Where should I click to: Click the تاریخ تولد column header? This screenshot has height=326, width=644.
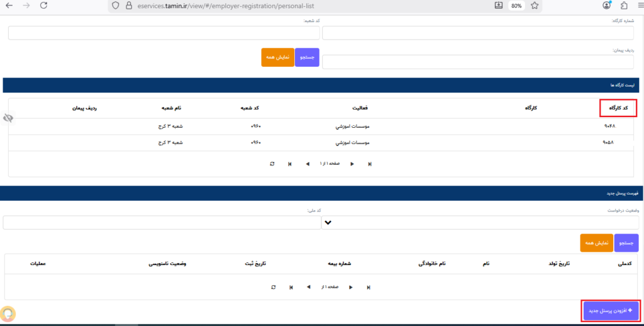[x=560, y=264]
